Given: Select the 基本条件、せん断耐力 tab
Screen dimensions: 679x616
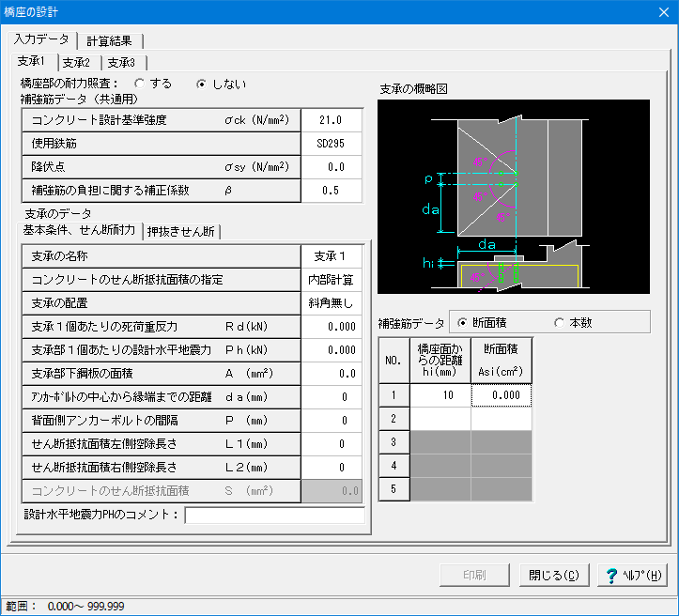Looking at the screenshot, I should 79,230.
